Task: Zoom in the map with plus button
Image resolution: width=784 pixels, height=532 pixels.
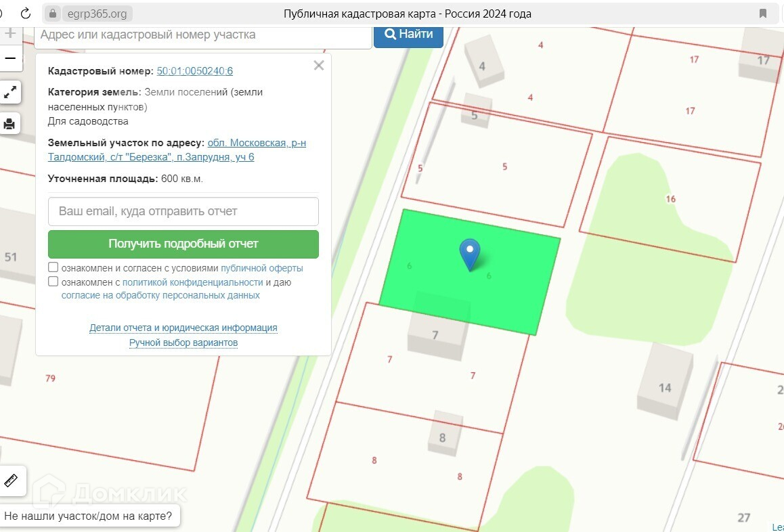Action: (11, 35)
